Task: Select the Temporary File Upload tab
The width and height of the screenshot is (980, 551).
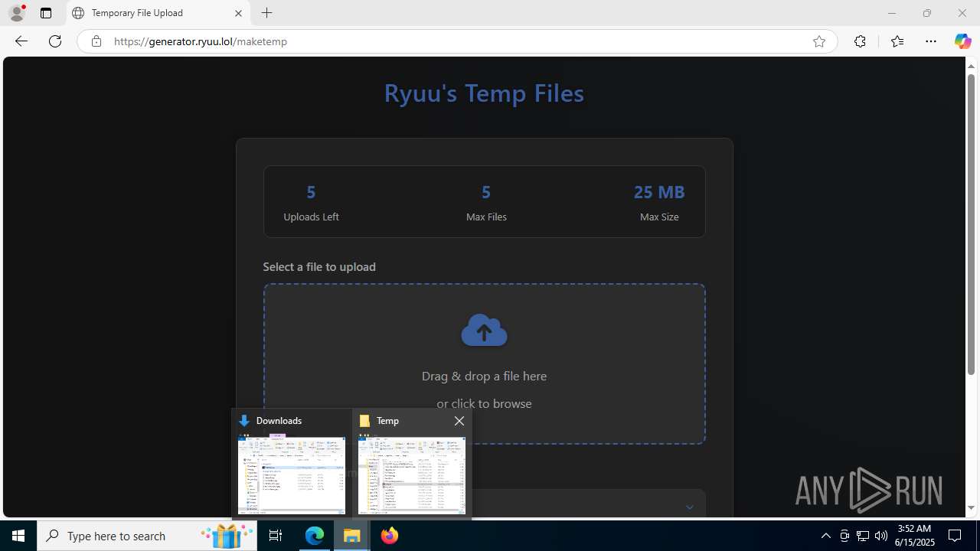Action: tap(158, 13)
